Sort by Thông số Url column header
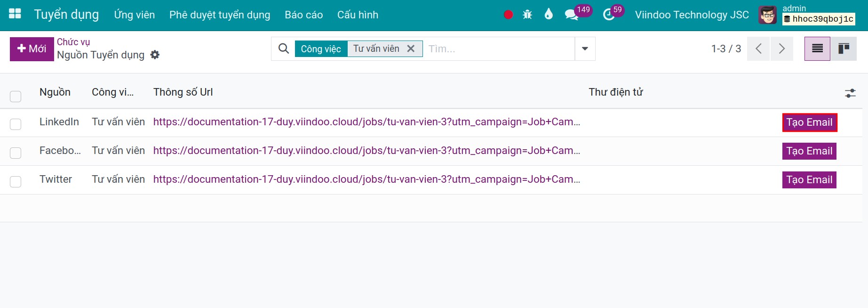Viewport: 868px width, 308px height. [x=183, y=92]
